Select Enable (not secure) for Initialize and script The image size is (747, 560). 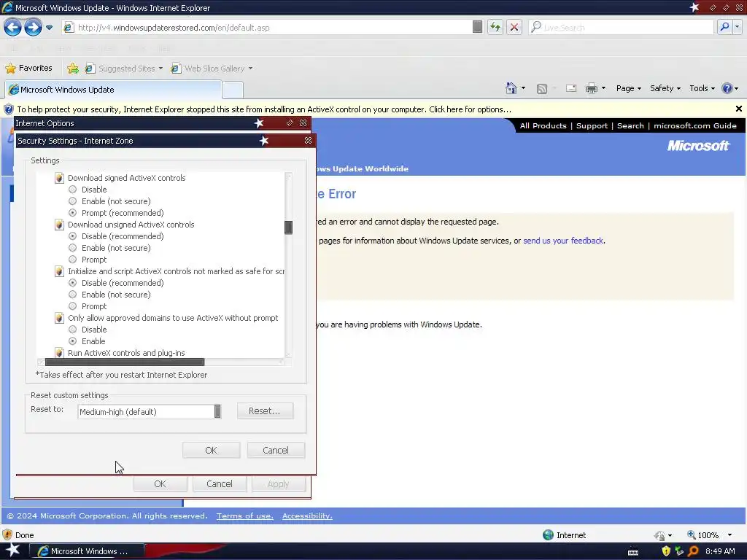pos(72,295)
